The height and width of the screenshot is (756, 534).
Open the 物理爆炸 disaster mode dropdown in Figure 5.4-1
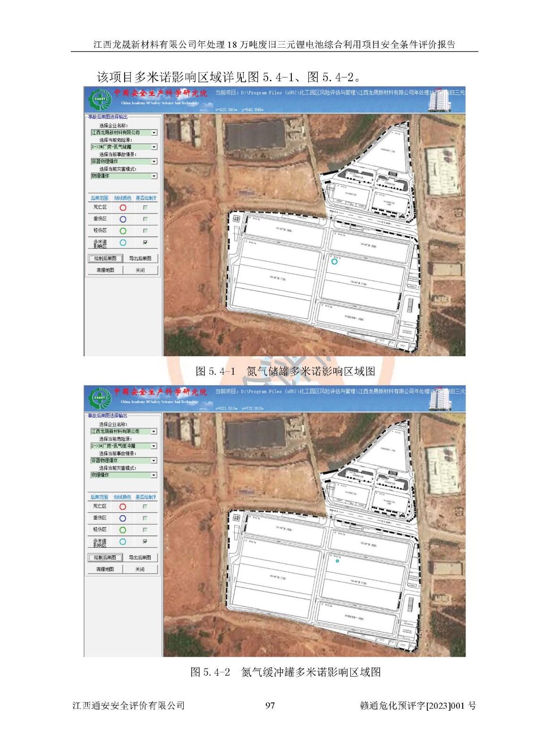[154, 176]
